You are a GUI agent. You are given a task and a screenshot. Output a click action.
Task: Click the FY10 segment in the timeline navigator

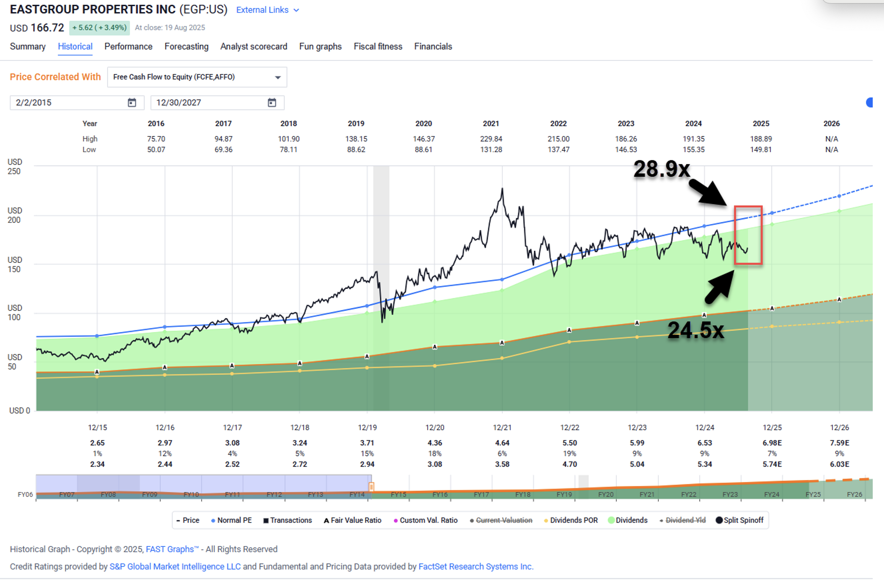191,494
